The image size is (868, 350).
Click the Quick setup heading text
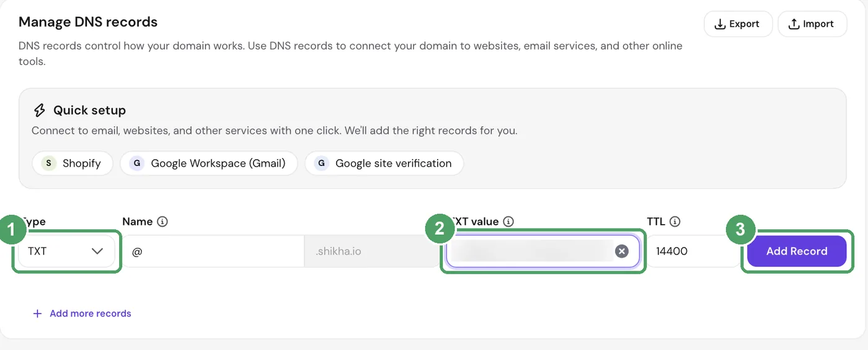[x=89, y=110]
